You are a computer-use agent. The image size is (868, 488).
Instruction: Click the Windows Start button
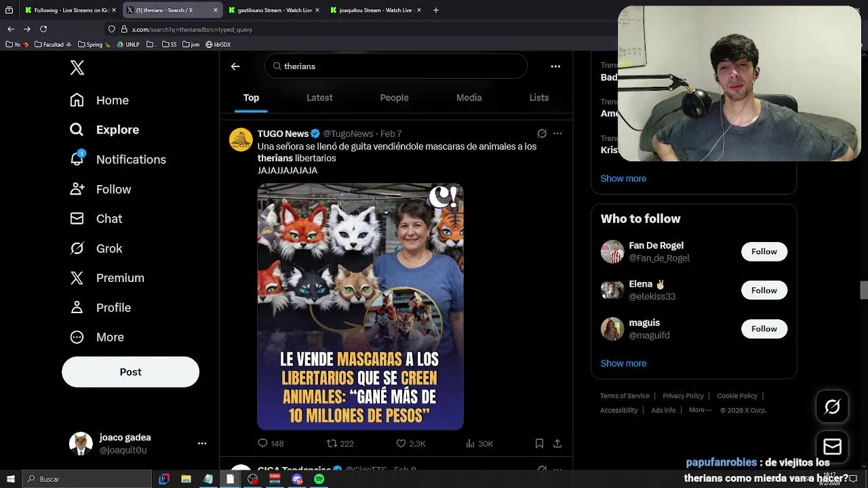click(x=10, y=479)
